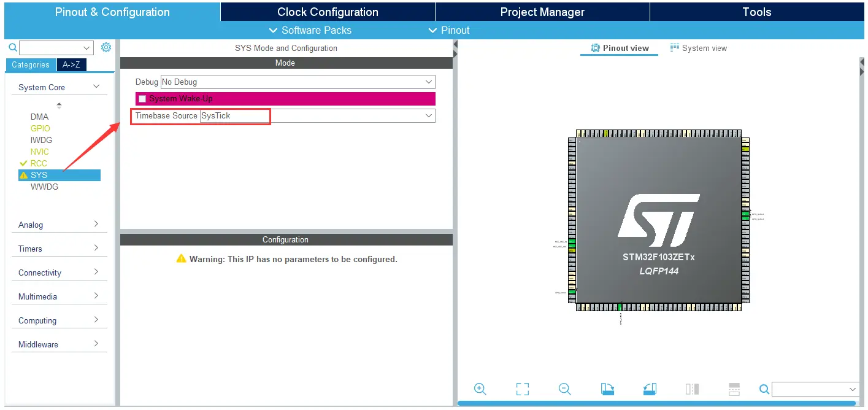Switch to System view

point(699,48)
